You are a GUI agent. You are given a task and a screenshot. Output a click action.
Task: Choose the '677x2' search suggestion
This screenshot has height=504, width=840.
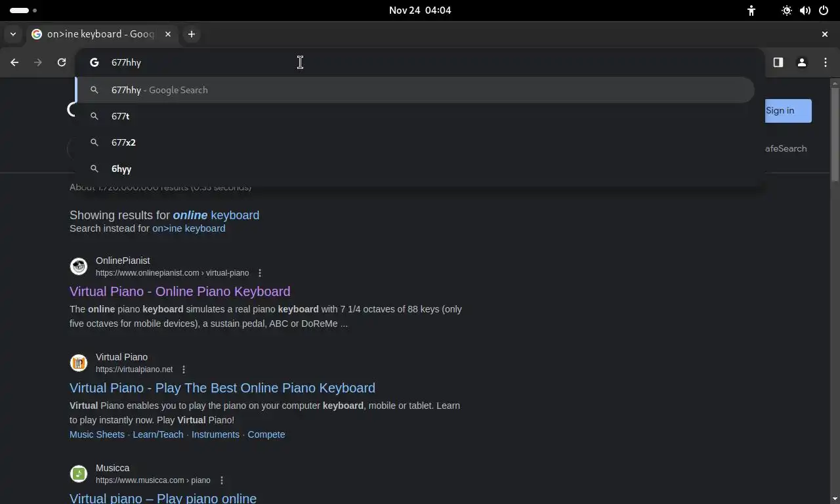[x=415, y=142]
